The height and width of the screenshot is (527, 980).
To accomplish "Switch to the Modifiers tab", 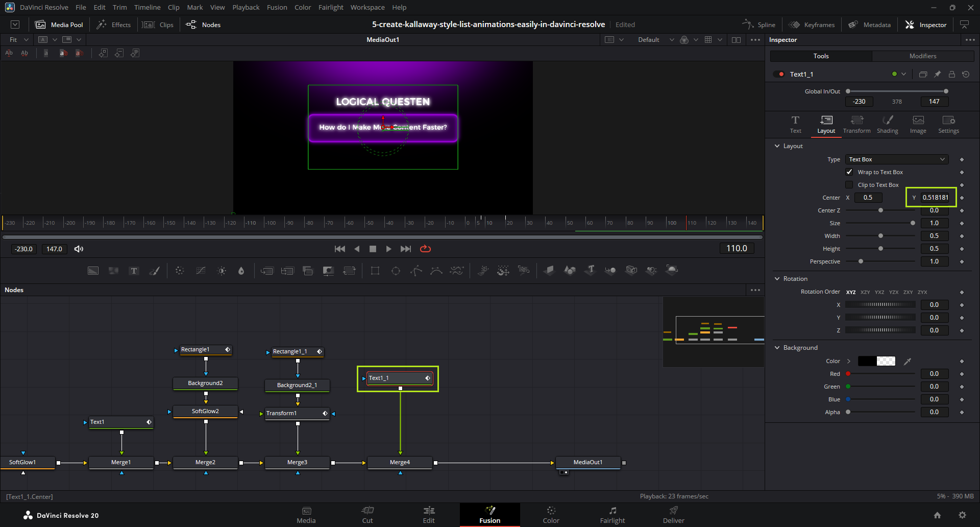I will click(922, 56).
